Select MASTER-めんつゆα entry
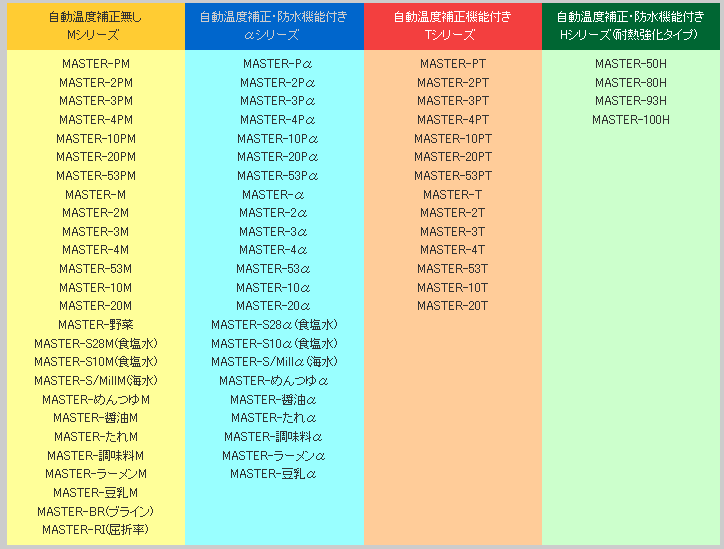The width and height of the screenshot is (724, 549). click(x=273, y=380)
